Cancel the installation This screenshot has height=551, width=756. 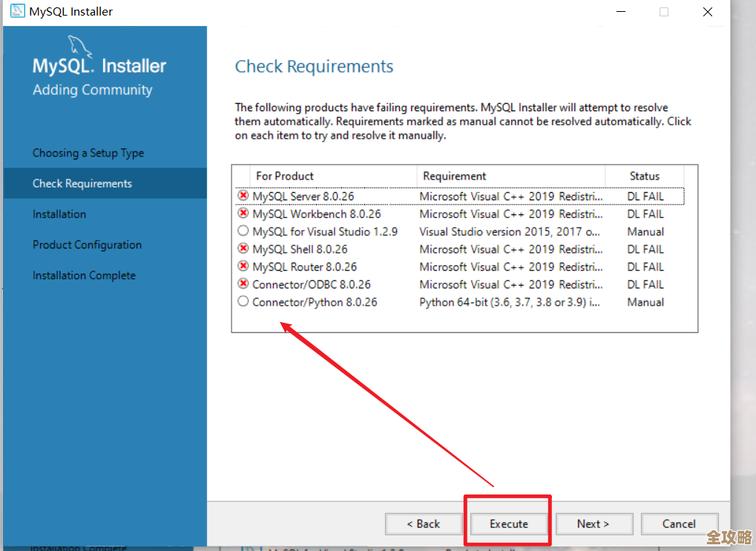pyautogui.click(x=679, y=524)
